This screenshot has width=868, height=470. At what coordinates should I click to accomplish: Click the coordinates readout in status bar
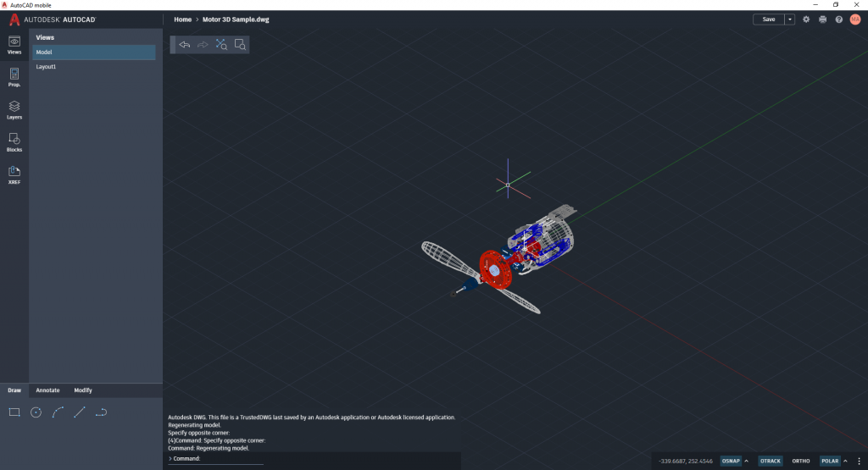685,462
